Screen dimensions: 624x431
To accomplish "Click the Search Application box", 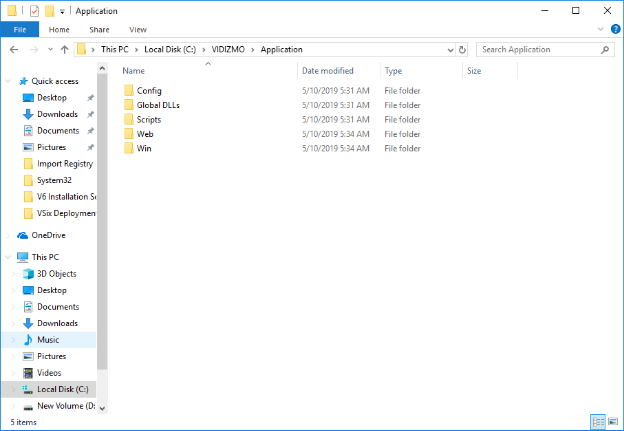I will 538,49.
